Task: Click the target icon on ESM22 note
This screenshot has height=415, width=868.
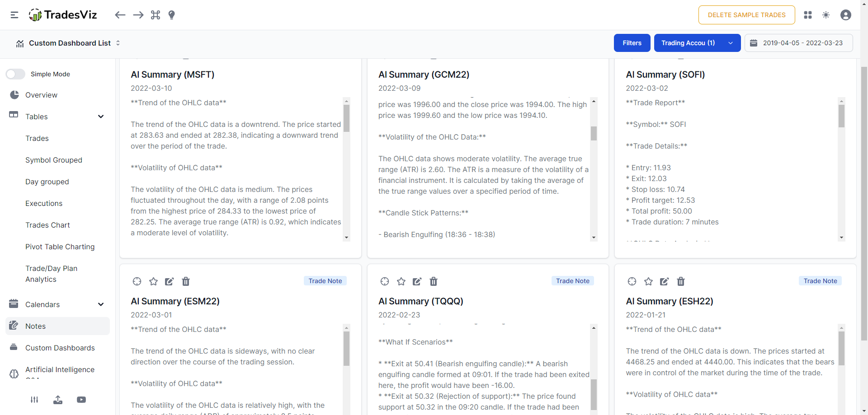Action: 137,281
